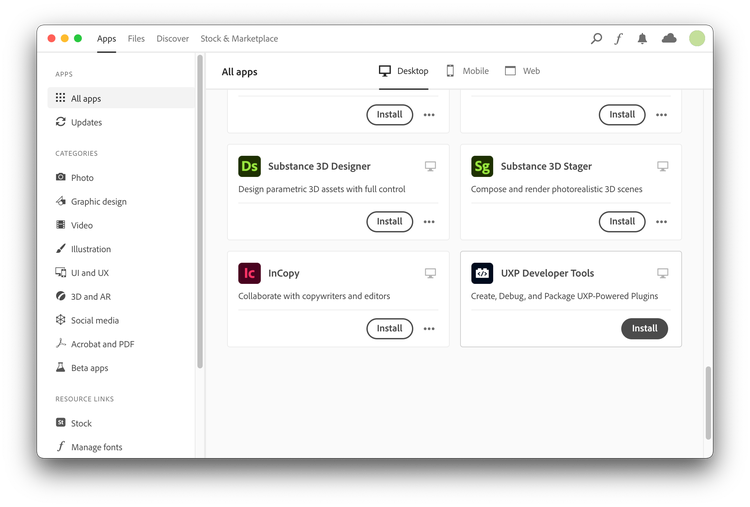Open the Discover tab
The image size is (750, 507).
tap(173, 39)
